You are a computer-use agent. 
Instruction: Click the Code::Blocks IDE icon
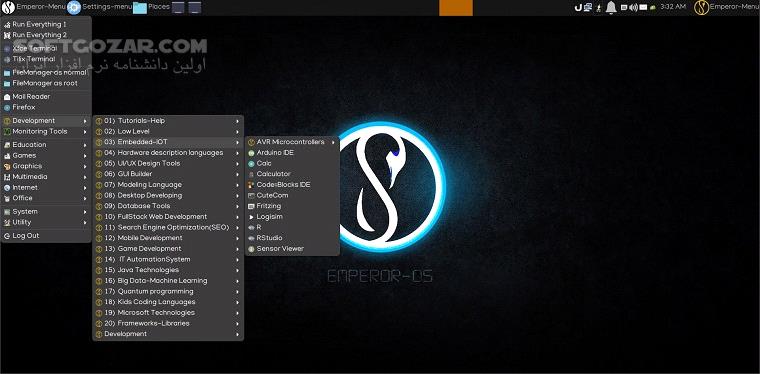pos(251,185)
